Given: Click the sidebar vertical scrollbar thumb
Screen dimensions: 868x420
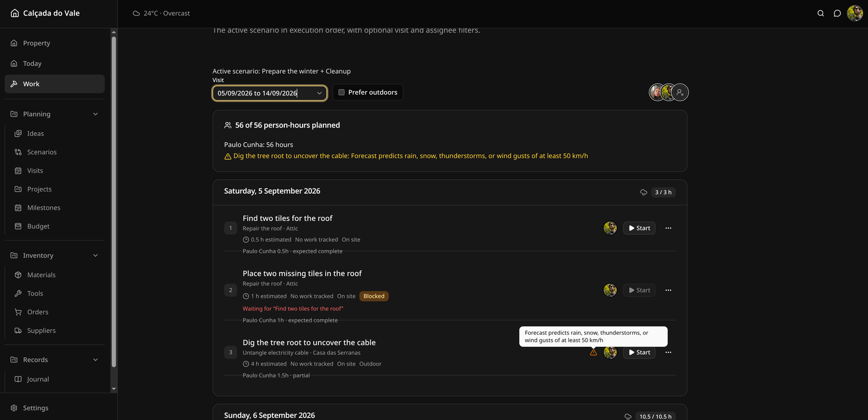Looking at the screenshot, I should click(x=113, y=202).
